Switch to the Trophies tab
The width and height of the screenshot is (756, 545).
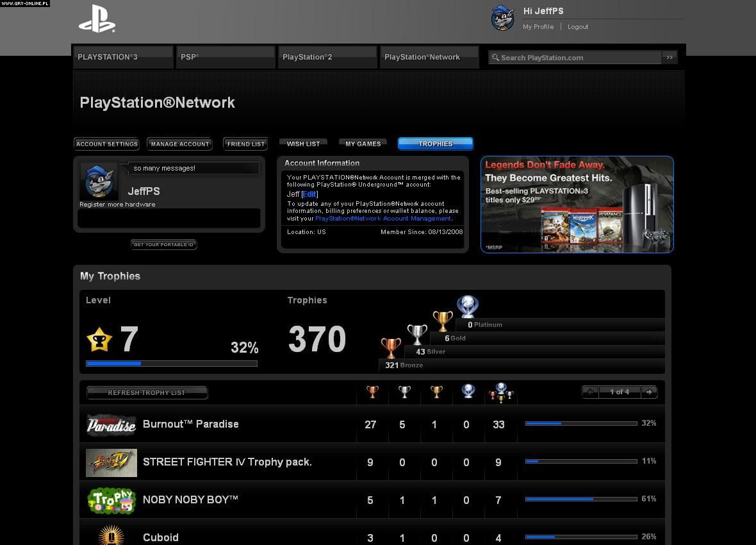point(436,144)
